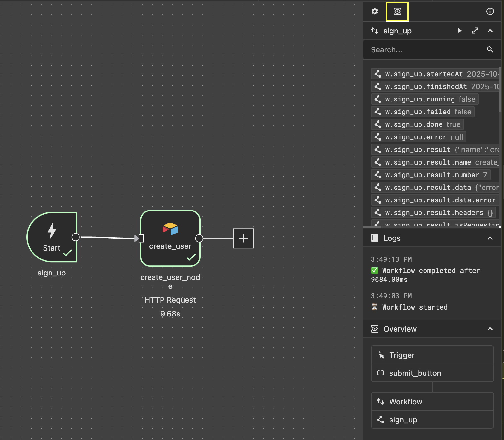Click the Start node lightning icon
Screen dimensions: 504x440
(52, 230)
